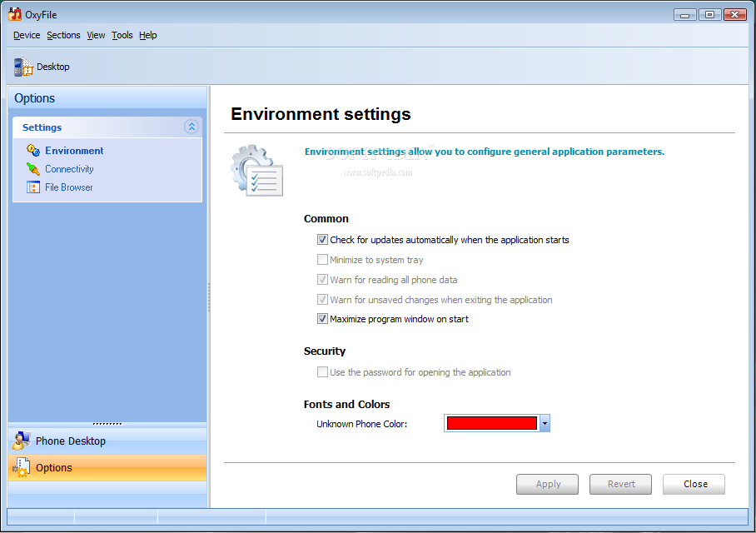The width and height of the screenshot is (756, 533).
Task: Click the Fonts and Colors section heading
Action: coord(346,404)
